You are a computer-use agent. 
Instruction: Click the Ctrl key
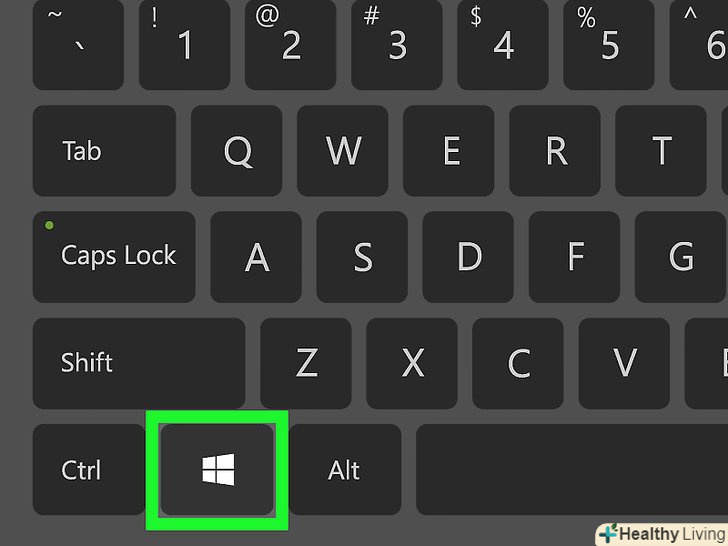pyautogui.click(x=89, y=469)
